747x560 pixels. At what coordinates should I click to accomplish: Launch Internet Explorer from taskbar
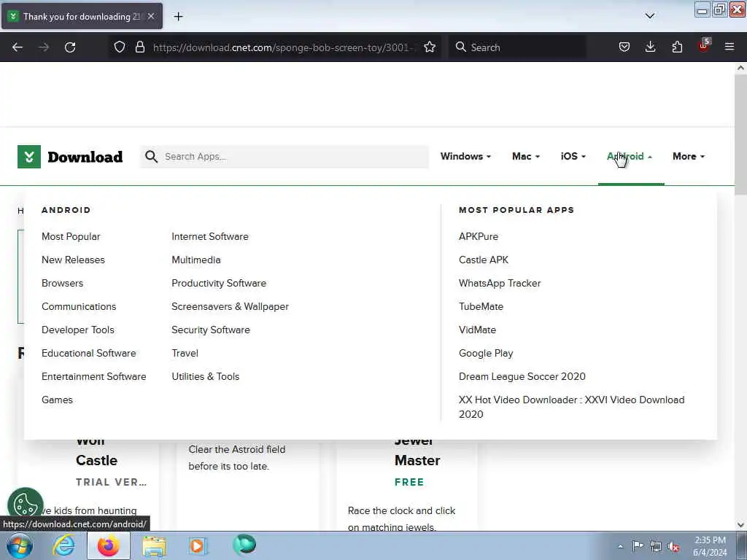point(63,546)
